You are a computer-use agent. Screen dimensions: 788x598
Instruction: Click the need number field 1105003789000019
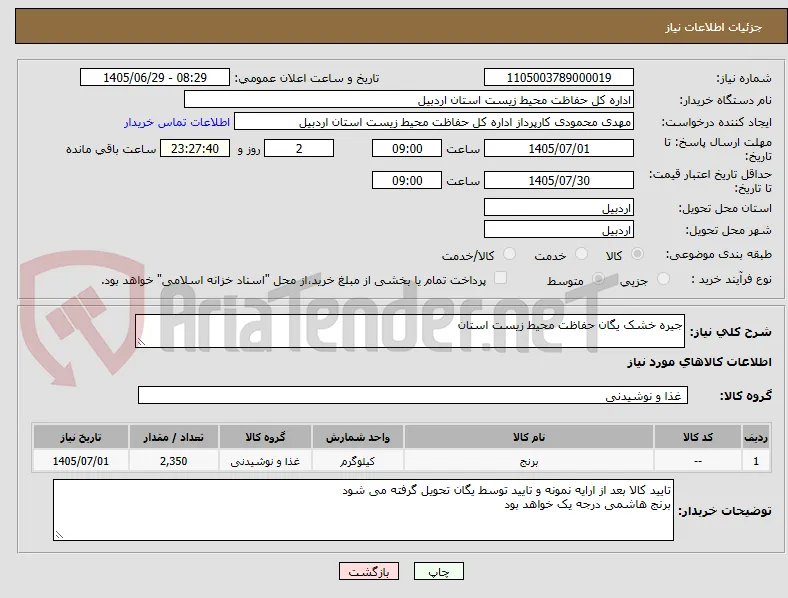[559, 77]
